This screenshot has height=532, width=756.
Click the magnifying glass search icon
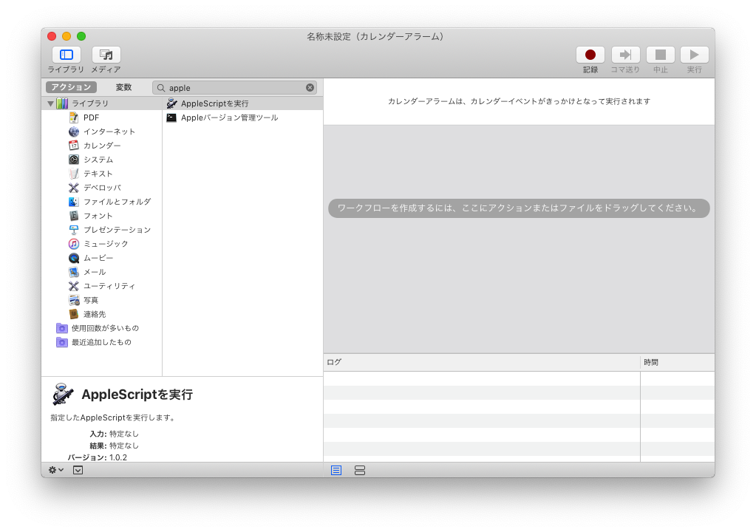(x=161, y=88)
